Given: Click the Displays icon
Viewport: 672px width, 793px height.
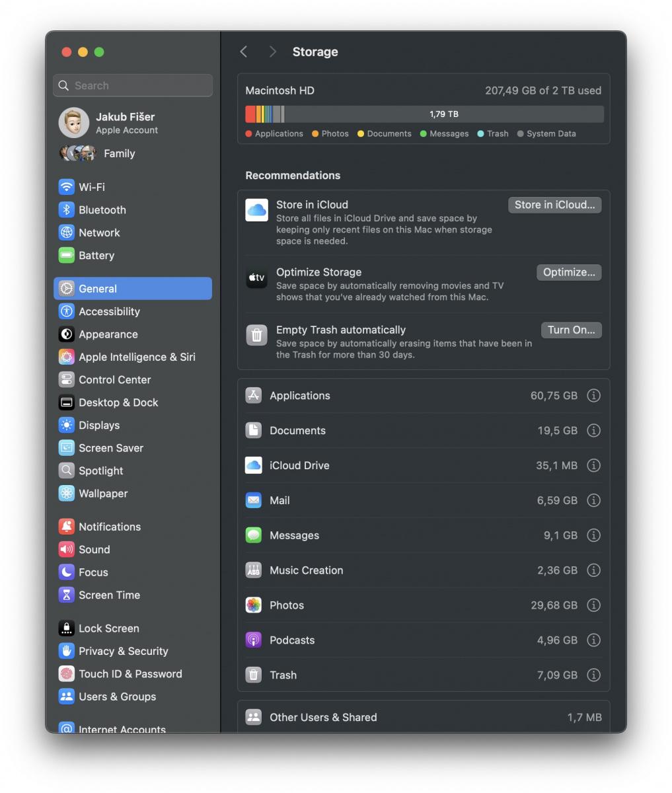Looking at the screenshot, I should tap(66, 425).
